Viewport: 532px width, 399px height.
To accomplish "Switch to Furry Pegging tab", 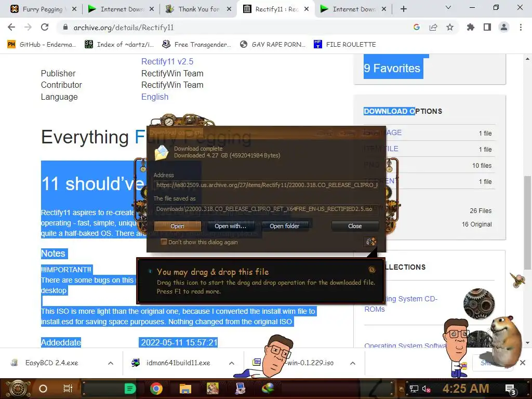I will [x=43, y=9].
